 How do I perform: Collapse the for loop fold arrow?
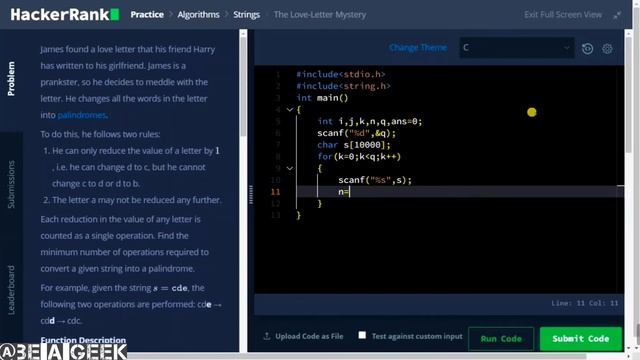point(289,168)
